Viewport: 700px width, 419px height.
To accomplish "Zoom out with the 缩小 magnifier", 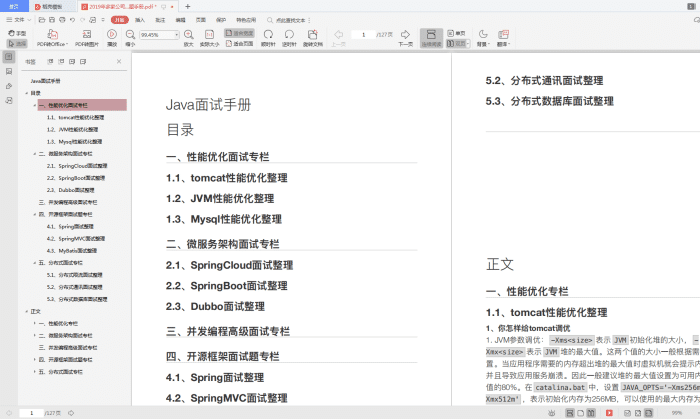I will pos(130,38).
